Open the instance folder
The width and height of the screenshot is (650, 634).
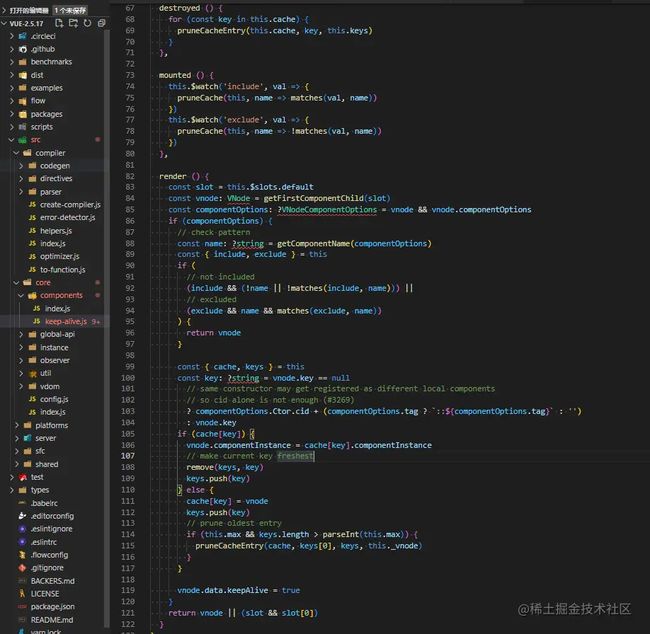click(x=54, y=348)
